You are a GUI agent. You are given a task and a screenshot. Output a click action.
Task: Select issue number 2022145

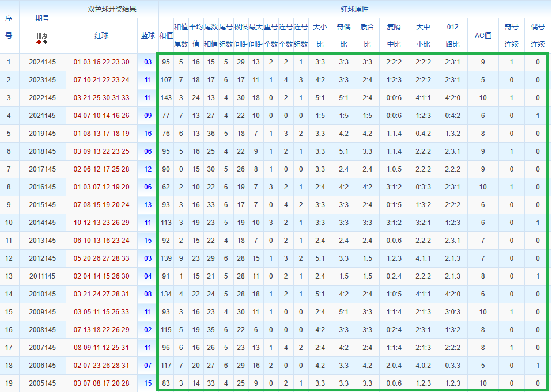click(42, 98)
